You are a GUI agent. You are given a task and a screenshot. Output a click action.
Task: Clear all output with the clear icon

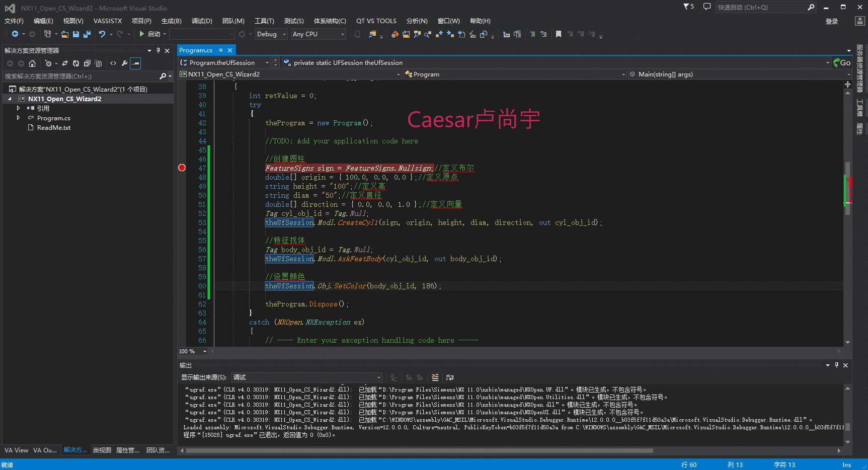click(x=435, y=377)
